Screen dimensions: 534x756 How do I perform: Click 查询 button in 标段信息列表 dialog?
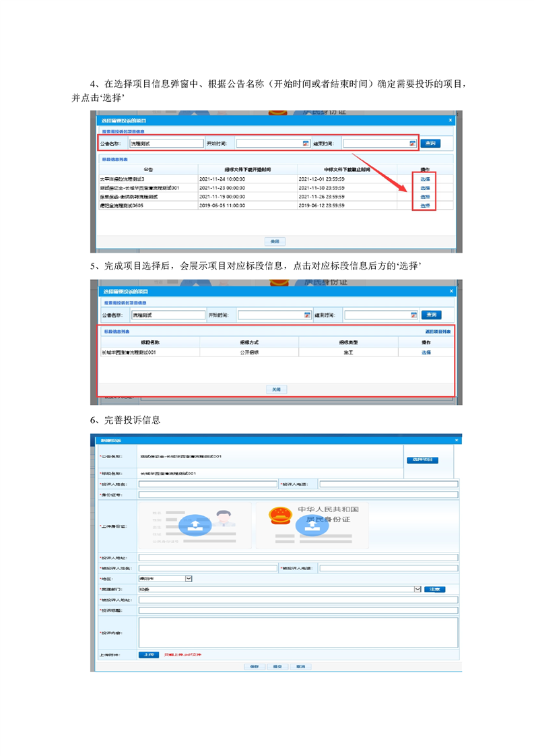click(432, 315)
